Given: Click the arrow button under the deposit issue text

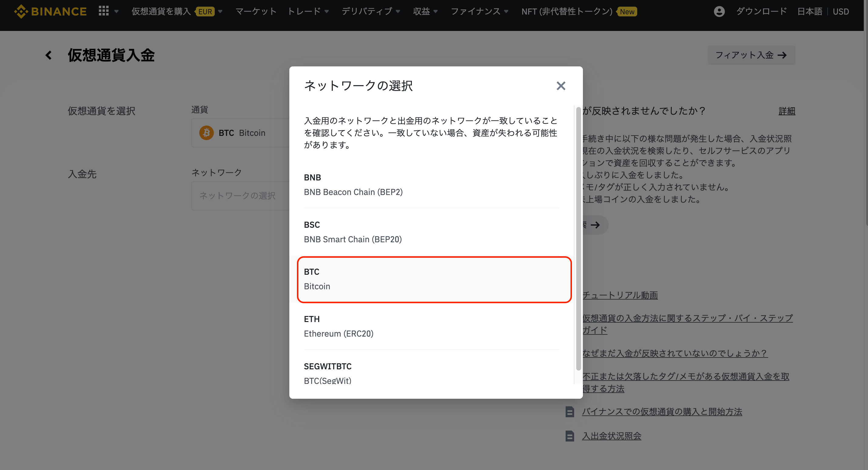Looking at the screenshot, I should tap(595, 225).
